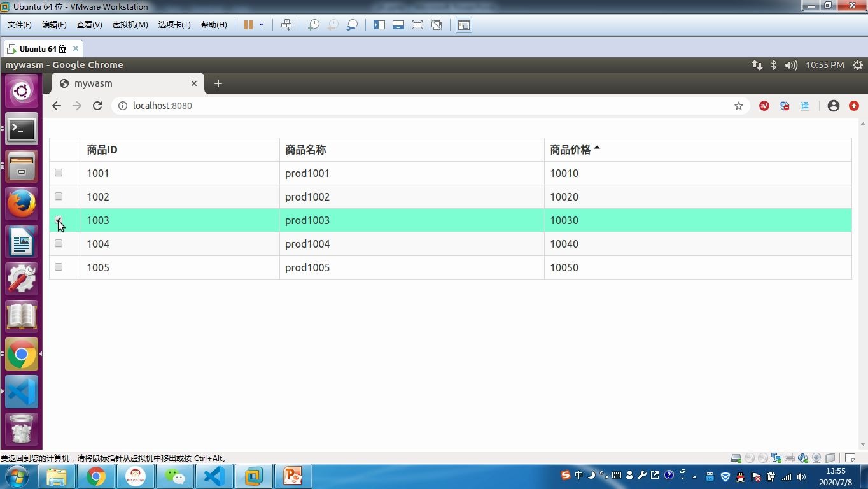Screen dimensions: 868x489
Task: Enter VMware full screen mode
Action: pyautogui.click(x=417, y=25)
